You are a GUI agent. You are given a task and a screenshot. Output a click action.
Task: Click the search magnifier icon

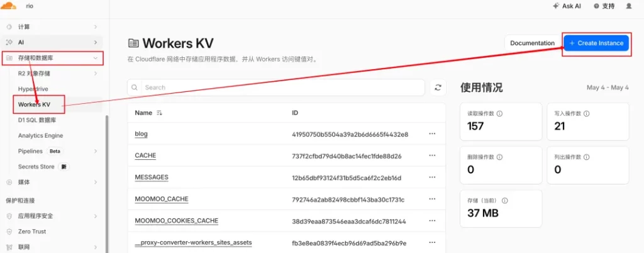(x=135, y=87)
